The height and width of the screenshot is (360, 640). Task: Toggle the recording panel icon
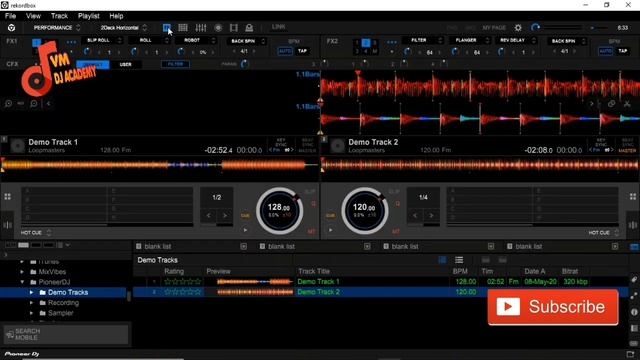click(218, 27)
